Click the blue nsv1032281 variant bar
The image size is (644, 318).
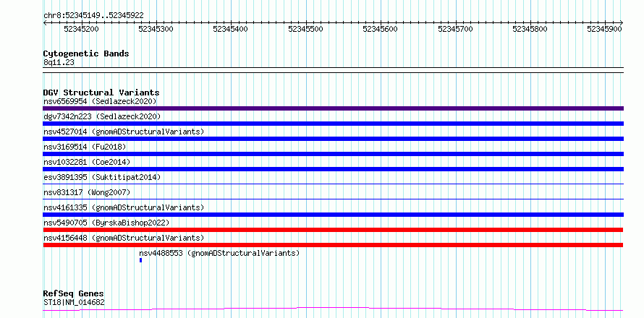click(333, 169)
